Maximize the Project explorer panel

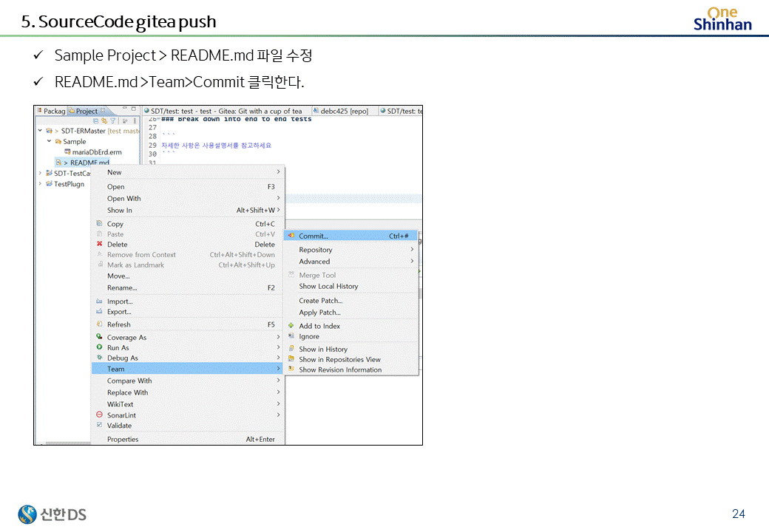pos(133,109)
